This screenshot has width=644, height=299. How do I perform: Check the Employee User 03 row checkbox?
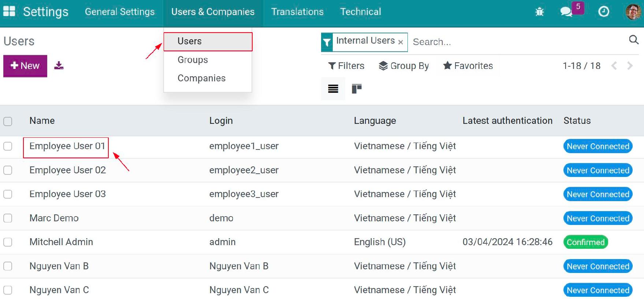(x=8, y=194)
